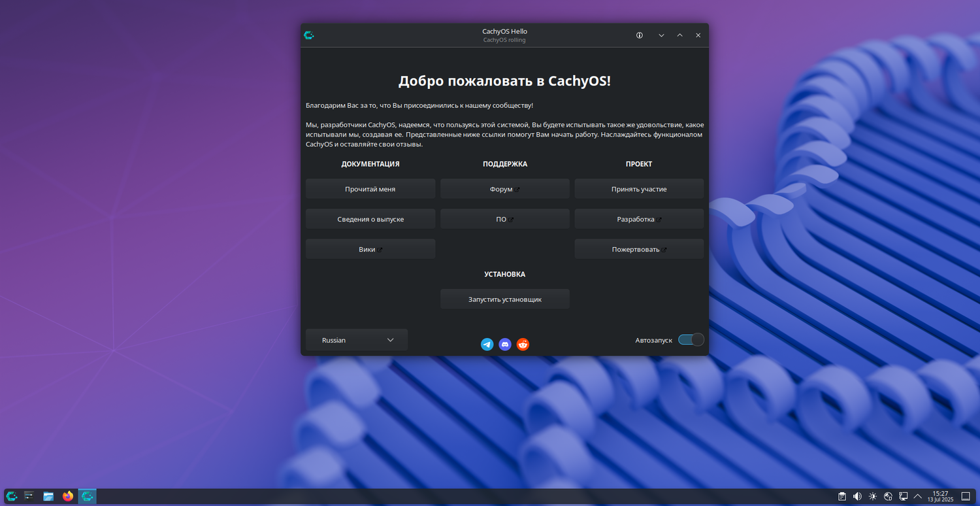Launch Firefox from the taskbar
980x506 pixels.
[x=68, y=496]
